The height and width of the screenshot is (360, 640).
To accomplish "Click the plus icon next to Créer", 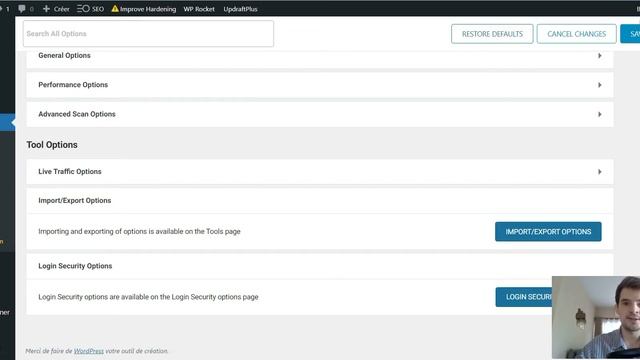I will pyautogui.click(x=46, y=9).
